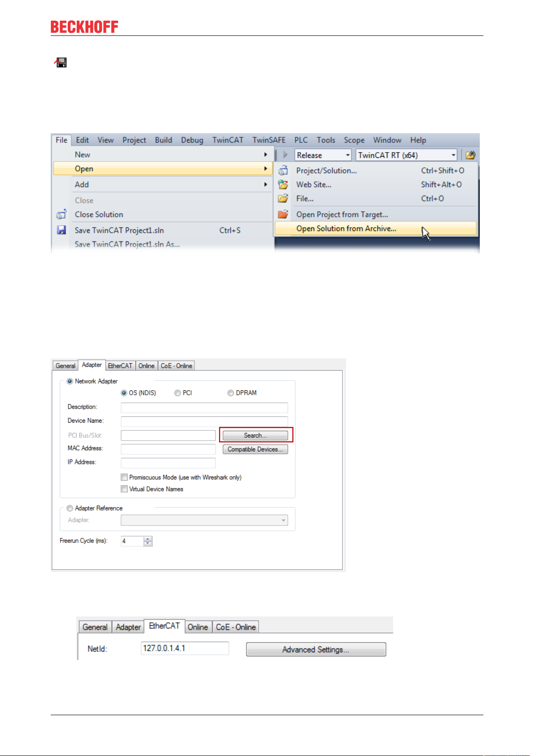Open the Build menu
Screen dimensions: 535x756
click(x=163, y=140)
